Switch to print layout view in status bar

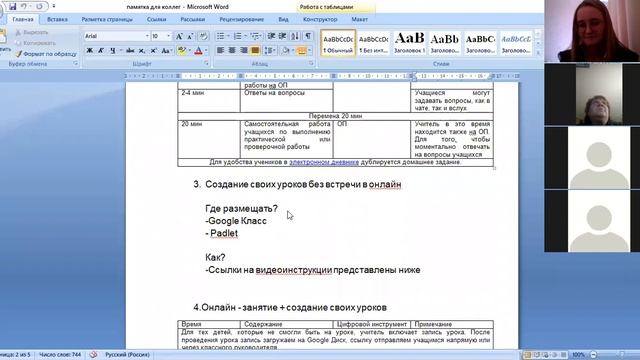(527, 355)
